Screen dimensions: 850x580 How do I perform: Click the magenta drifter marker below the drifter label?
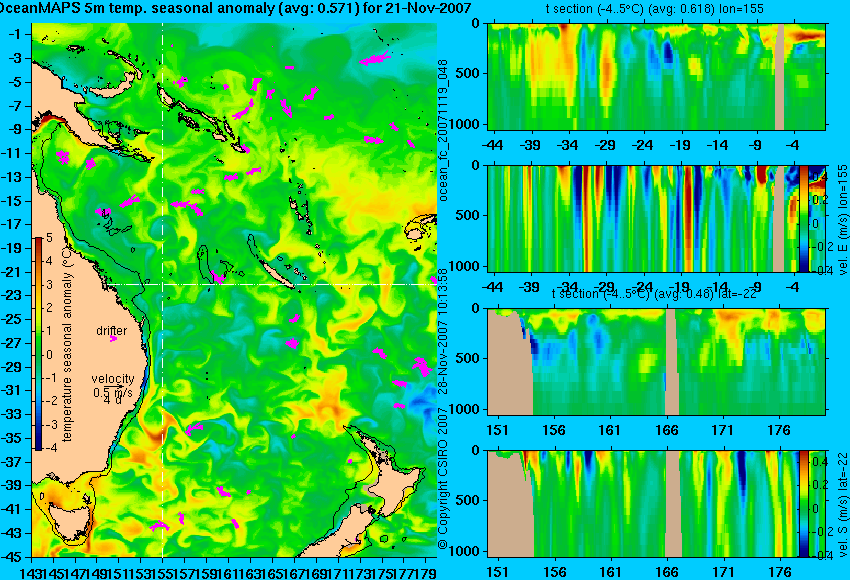[x=113, y=339]
